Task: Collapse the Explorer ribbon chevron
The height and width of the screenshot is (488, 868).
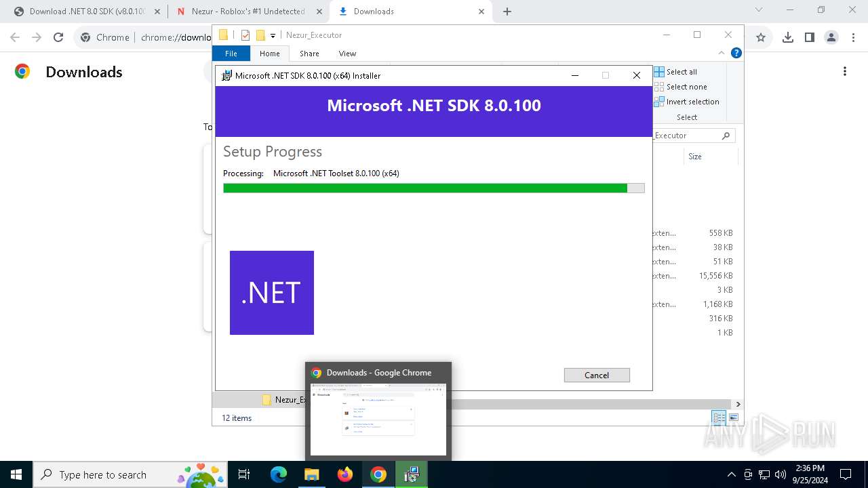Action: coord(722,53)
